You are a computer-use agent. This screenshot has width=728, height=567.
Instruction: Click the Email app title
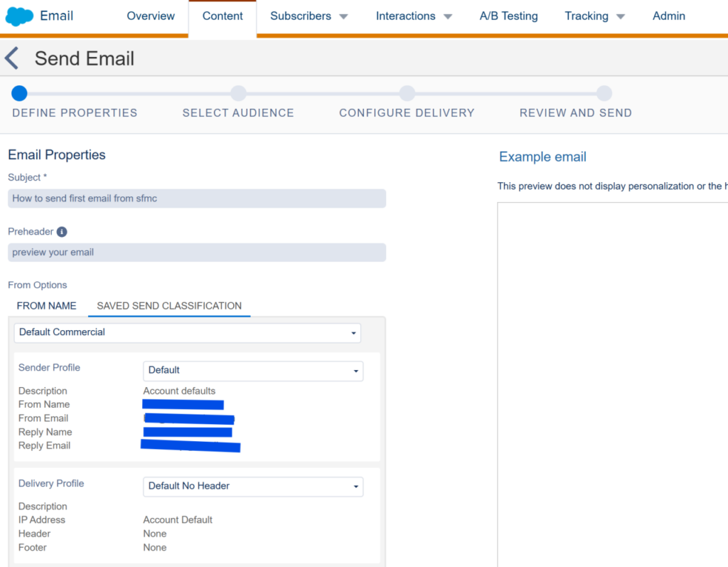56,16
